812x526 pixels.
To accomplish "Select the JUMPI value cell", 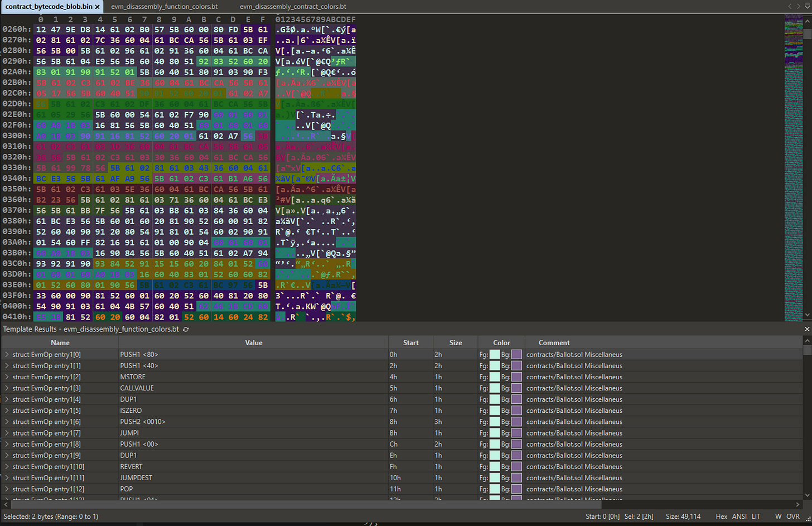I will 253,433.
